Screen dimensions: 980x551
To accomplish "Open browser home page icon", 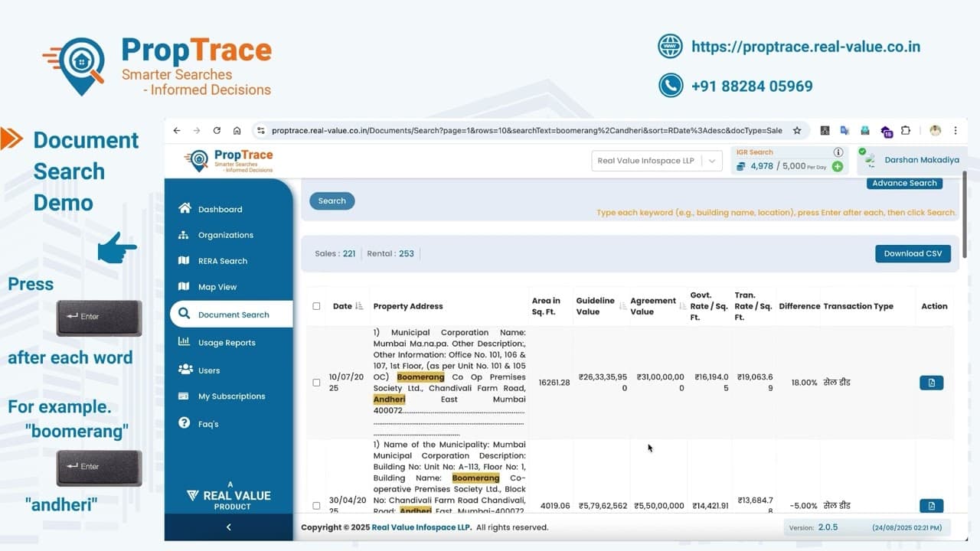I will pos(237,131).
